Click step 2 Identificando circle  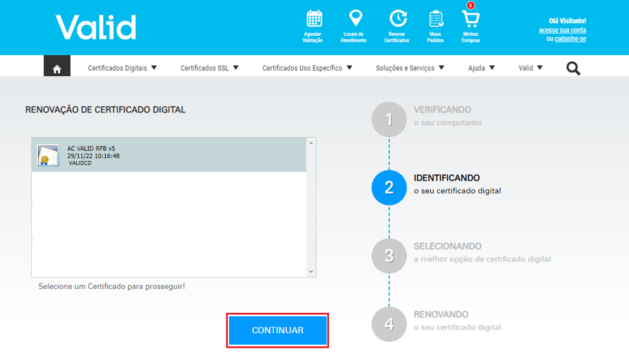click(x=389, y=188)
